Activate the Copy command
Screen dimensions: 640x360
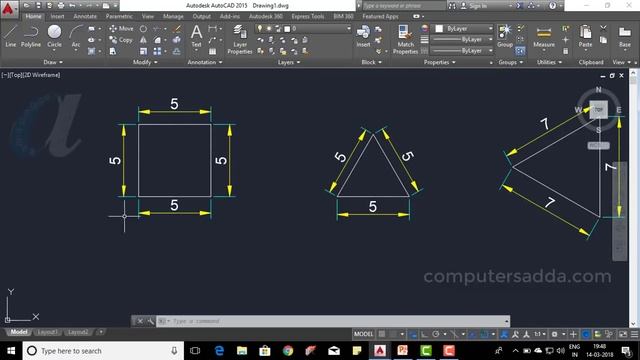[x=121, y=40]
